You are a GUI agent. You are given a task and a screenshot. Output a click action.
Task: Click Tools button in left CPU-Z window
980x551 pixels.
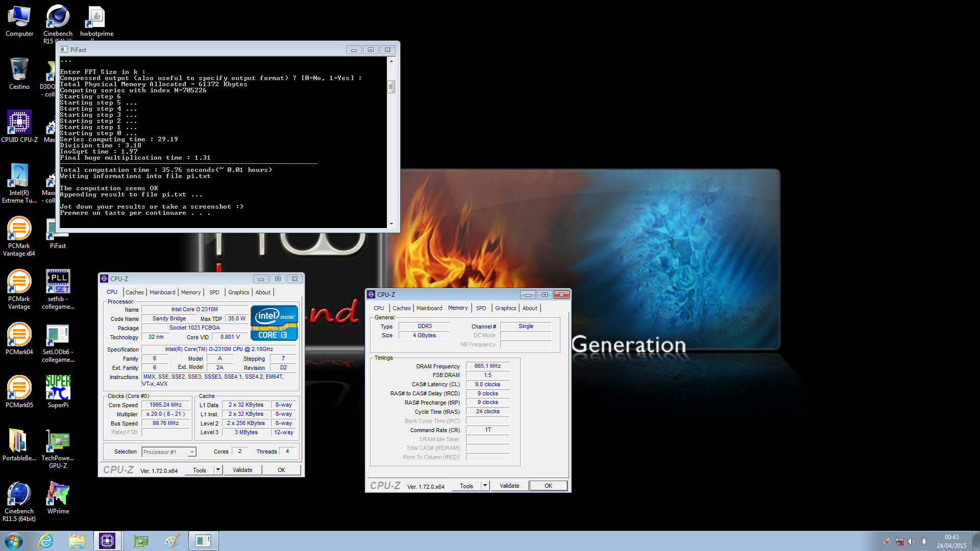click(x=200, y=470)
